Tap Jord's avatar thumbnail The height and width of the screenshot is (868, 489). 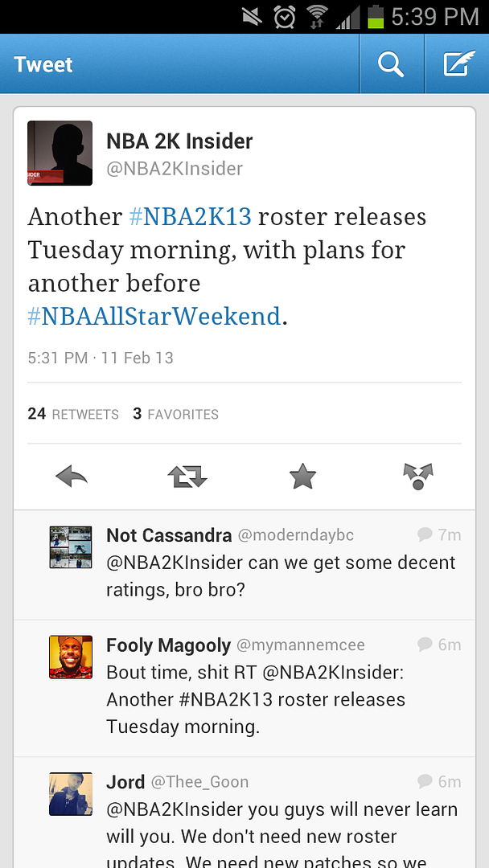pos(70,794)
